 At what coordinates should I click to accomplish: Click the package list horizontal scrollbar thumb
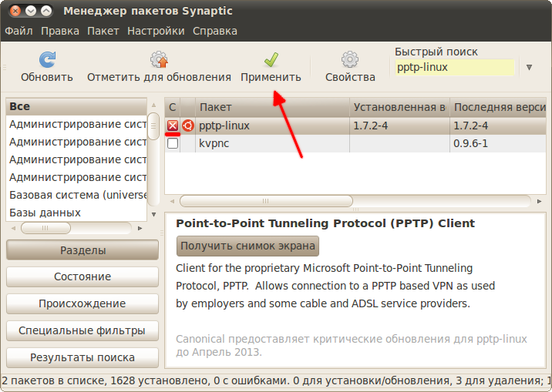266,201
